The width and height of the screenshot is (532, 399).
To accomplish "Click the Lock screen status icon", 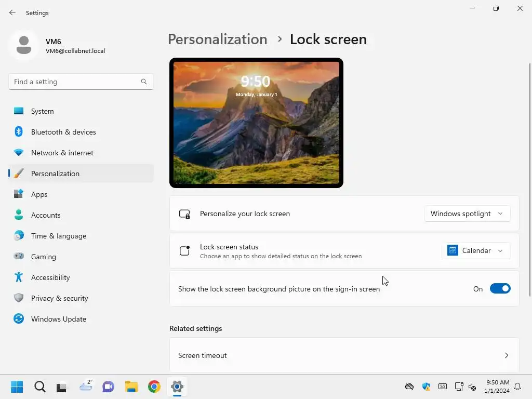I will pos(184,251).
